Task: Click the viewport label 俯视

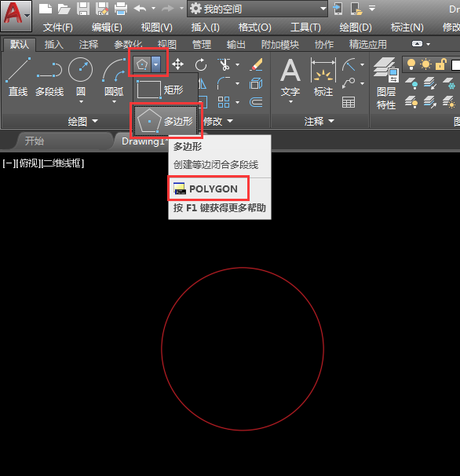Action: (29, 163)
